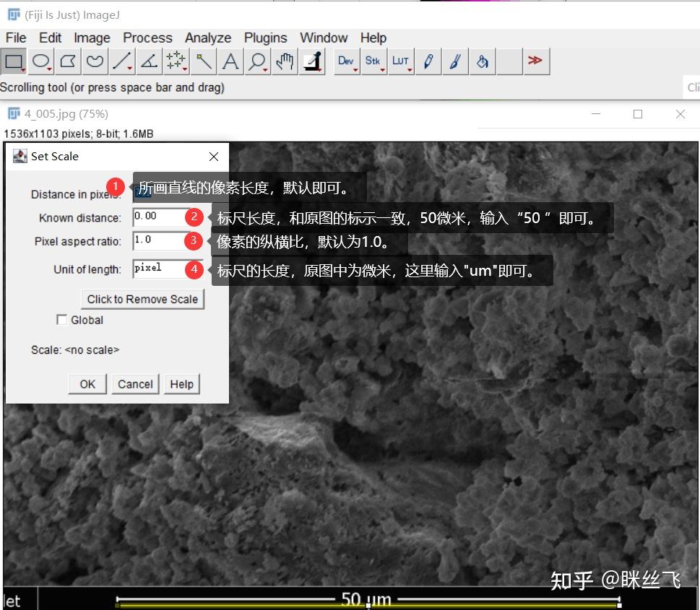Open the More Tools switcher arrows
Image resolution: width=700 pixels, height=610 pixels.
pos(536,61)
